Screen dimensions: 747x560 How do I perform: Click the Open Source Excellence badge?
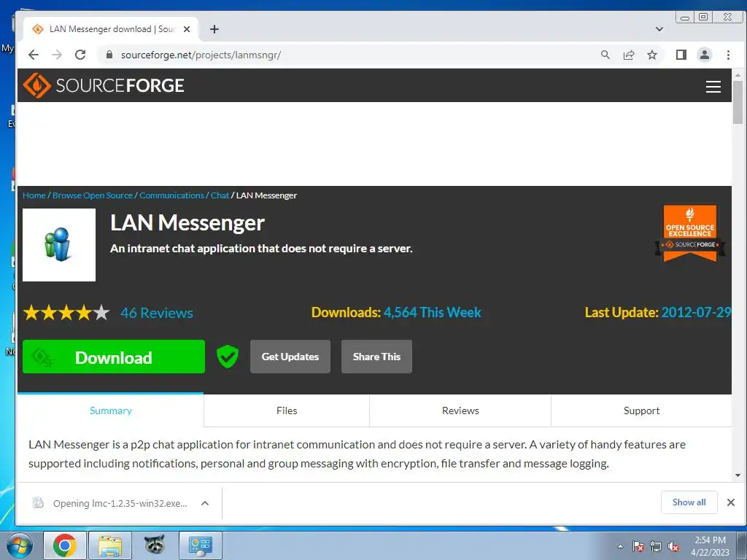click(x=690, y=233)
